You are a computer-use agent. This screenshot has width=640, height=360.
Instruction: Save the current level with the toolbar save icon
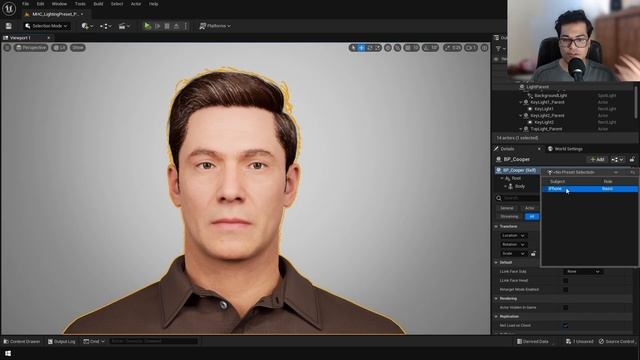[x=9, y=26]
